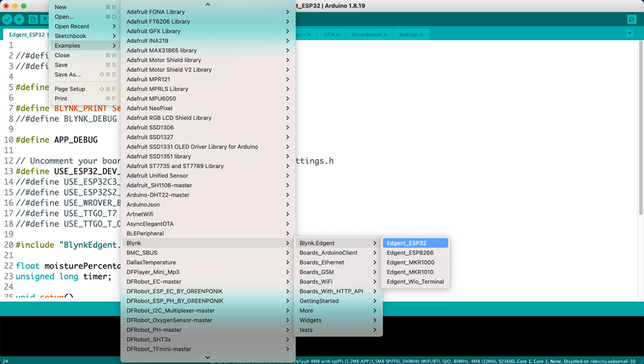
Task: Open Arduino-DHT22-master examples
Action: pos(208,195)
